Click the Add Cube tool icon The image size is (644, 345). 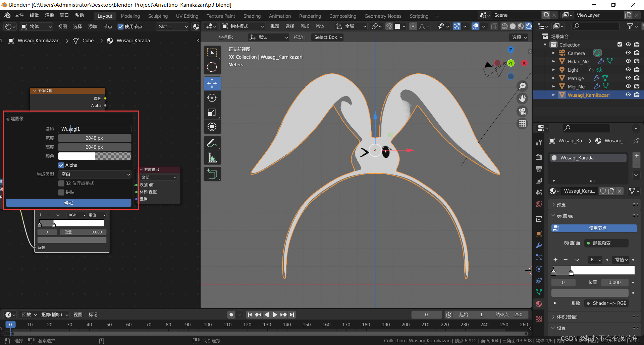pos(212,174)
